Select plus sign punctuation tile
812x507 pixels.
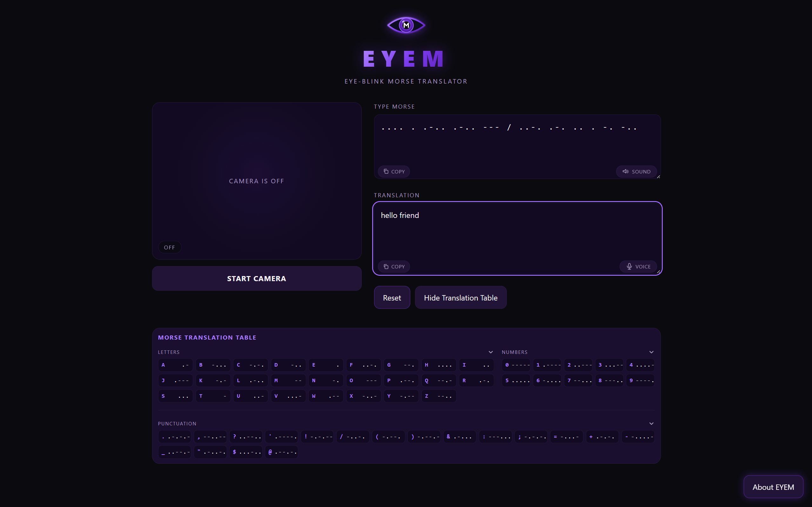pyautogui.click(x=602, y=436)
